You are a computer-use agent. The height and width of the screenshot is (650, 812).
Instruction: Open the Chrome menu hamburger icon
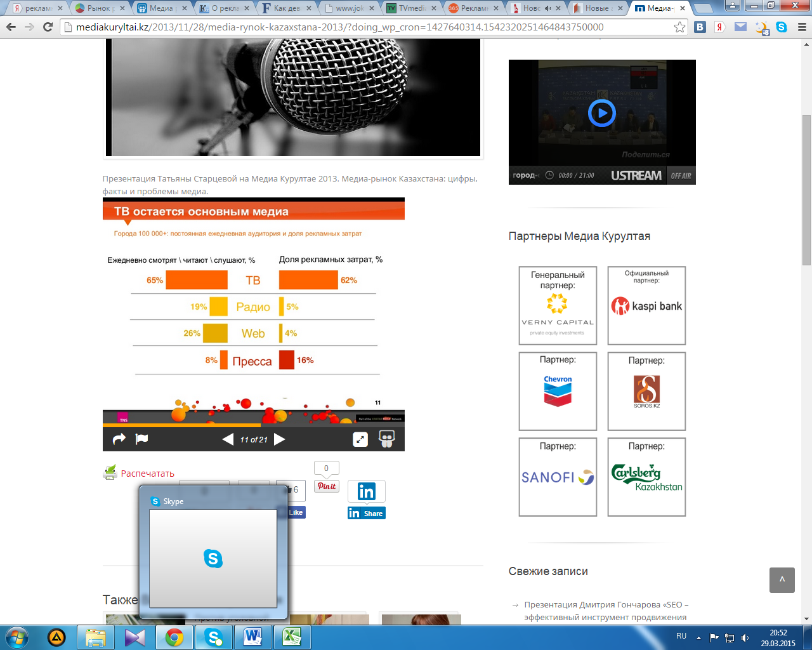[801, 27]
